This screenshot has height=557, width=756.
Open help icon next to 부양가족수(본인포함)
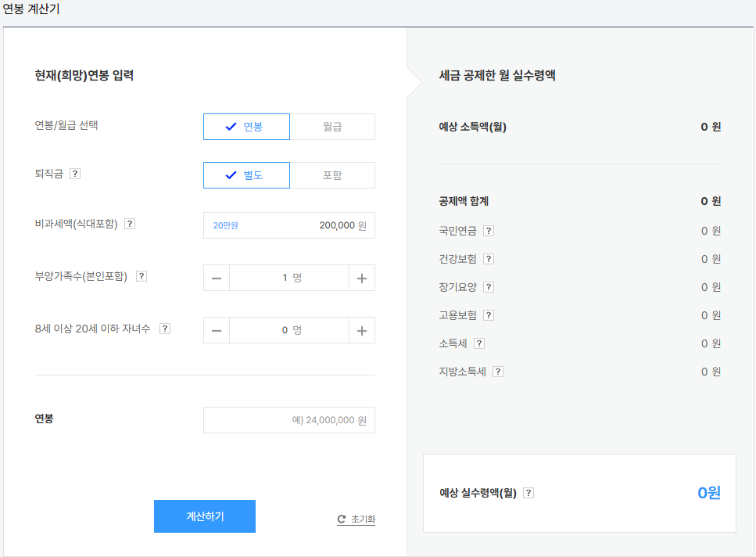pyautogui.click(x=142, y=276)
